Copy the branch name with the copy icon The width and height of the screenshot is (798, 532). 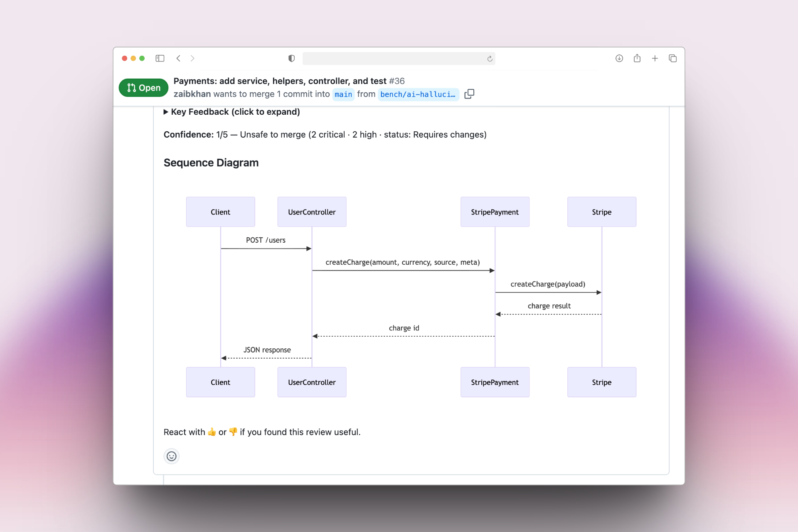pyautogui.click(x=469, y=94)
